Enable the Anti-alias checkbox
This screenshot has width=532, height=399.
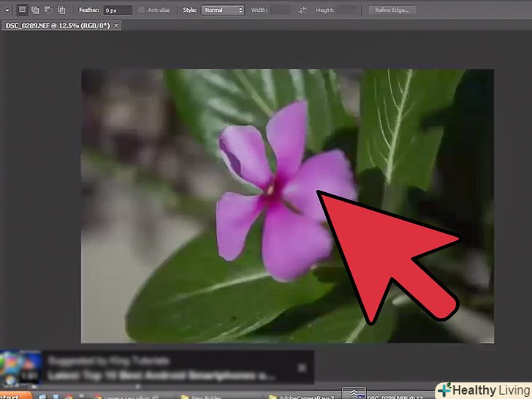tap(142, 10)
